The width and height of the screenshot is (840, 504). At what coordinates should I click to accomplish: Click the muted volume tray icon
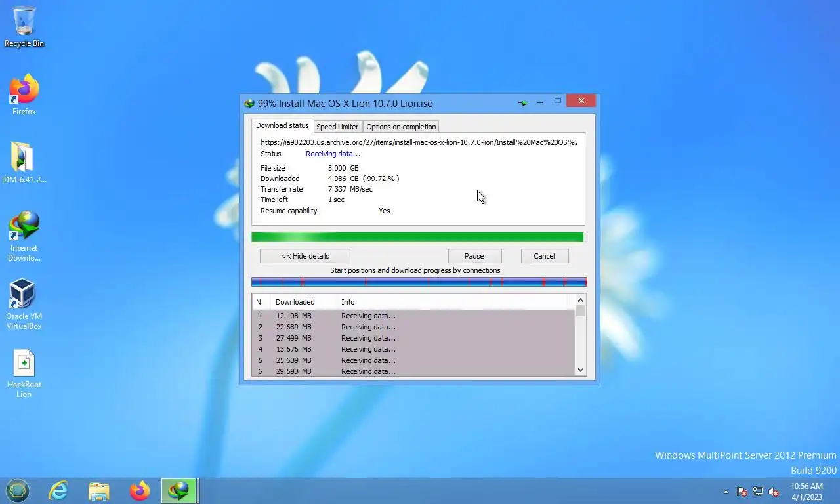click(774, 492)
